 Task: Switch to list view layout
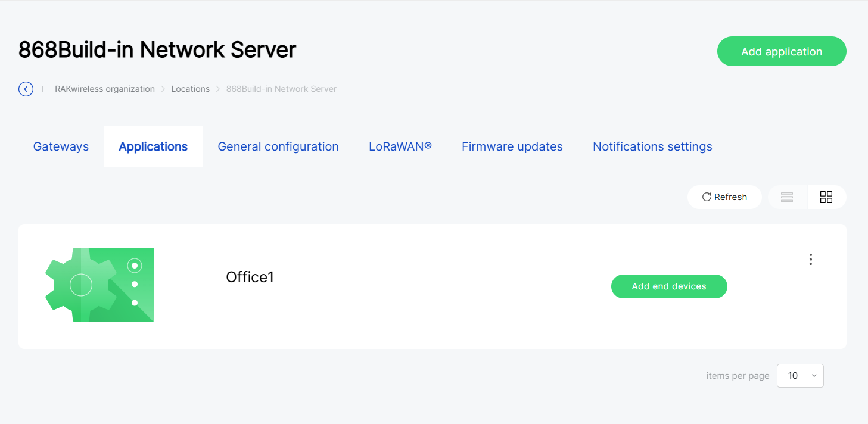[x=786, y=197]
